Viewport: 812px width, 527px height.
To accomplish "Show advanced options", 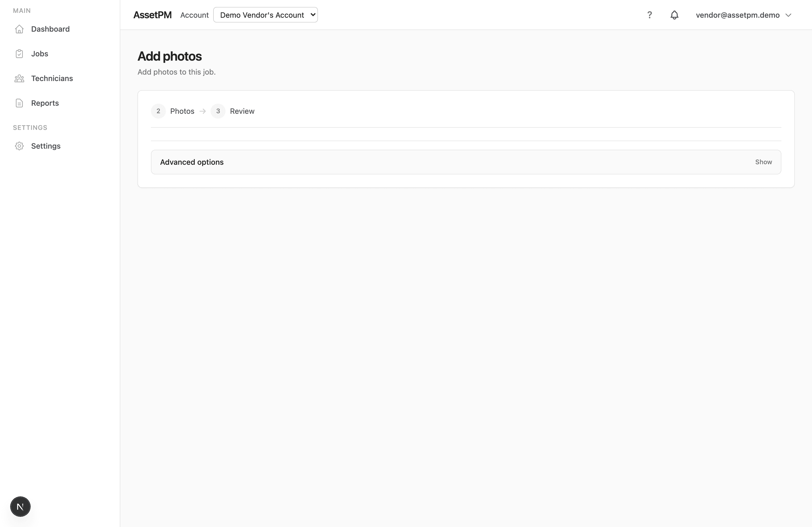I will point(764,162).
